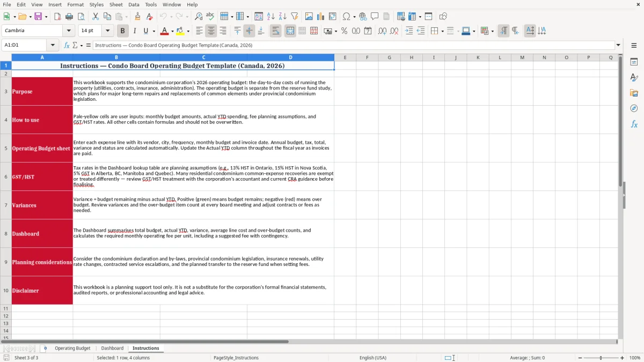644x362 pixels.
Task: Click the Add Decimal Place icon
Action: coord(382,31)
